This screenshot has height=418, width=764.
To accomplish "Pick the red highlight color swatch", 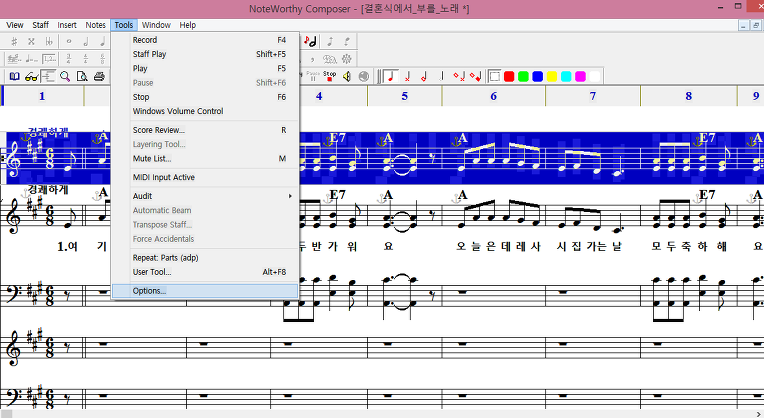I will (x=509, y=76).
